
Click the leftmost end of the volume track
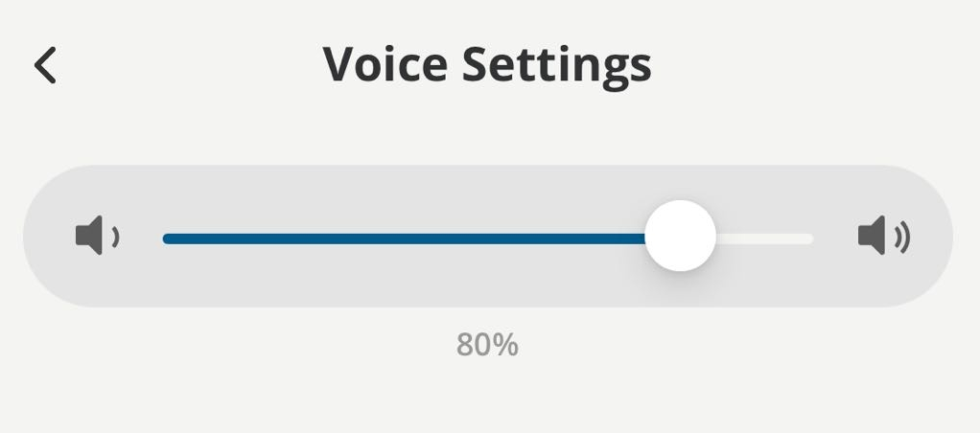coord(167,239)
